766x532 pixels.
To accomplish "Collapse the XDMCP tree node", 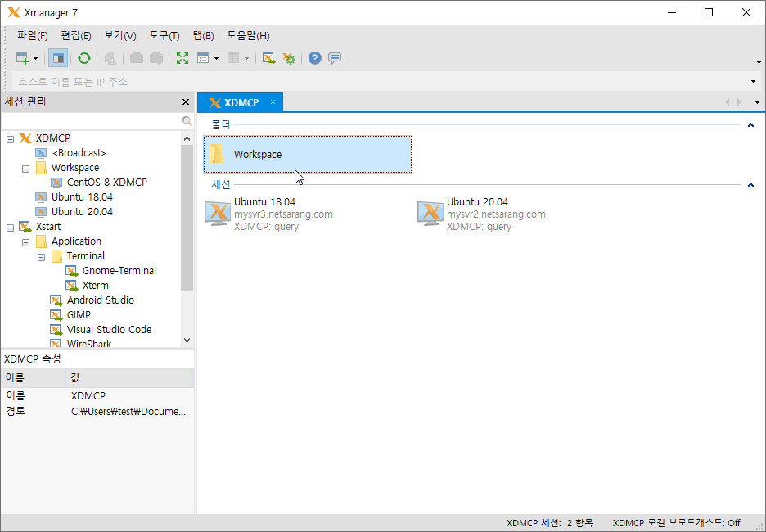I will pos(11,139).
